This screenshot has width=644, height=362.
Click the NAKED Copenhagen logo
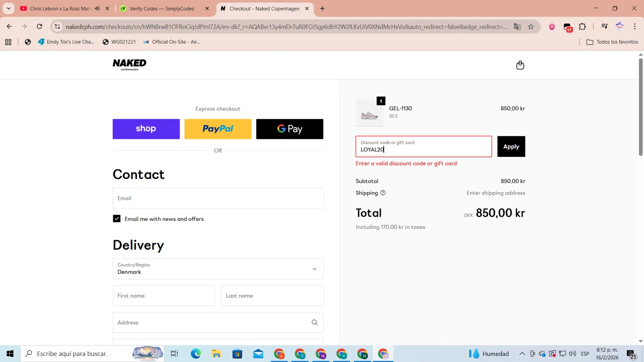(129, 65)
